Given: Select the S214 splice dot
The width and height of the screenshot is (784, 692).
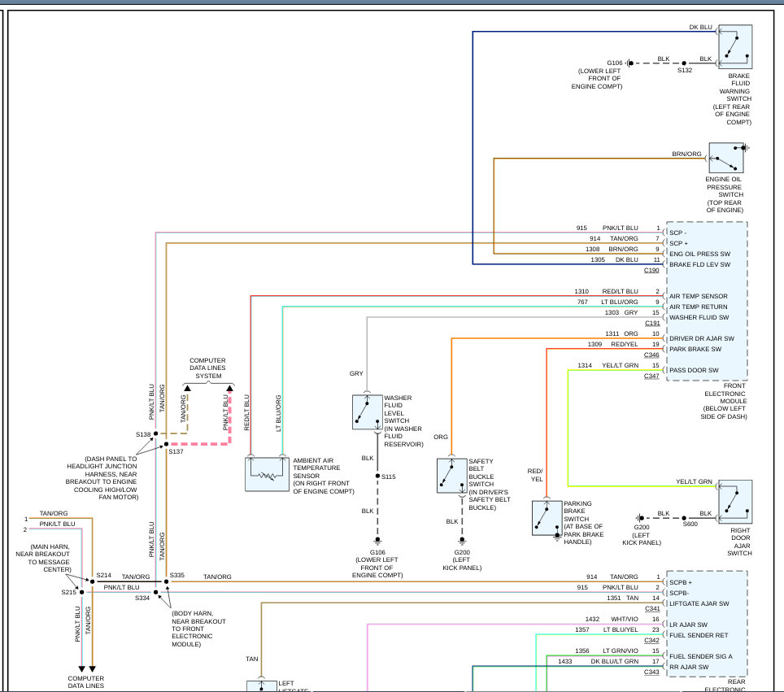Looking at the screenshot, I should pyautogui.click(x=92, y=581).
